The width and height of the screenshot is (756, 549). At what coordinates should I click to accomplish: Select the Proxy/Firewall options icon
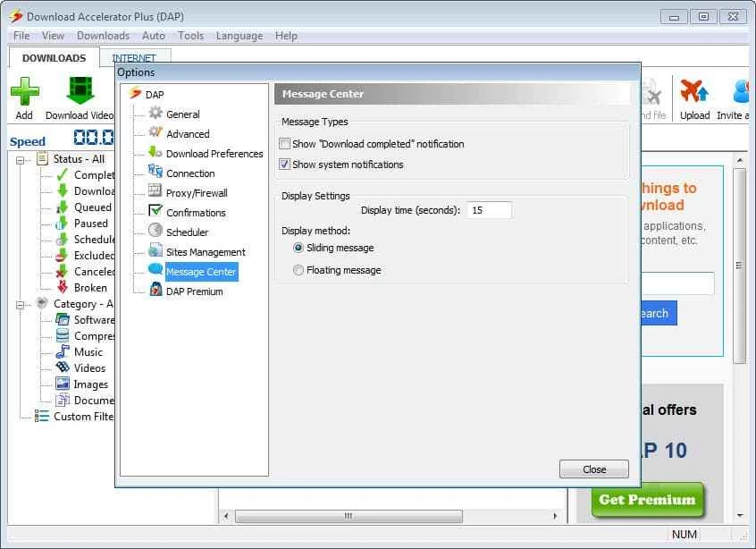(x=155, y=192)
